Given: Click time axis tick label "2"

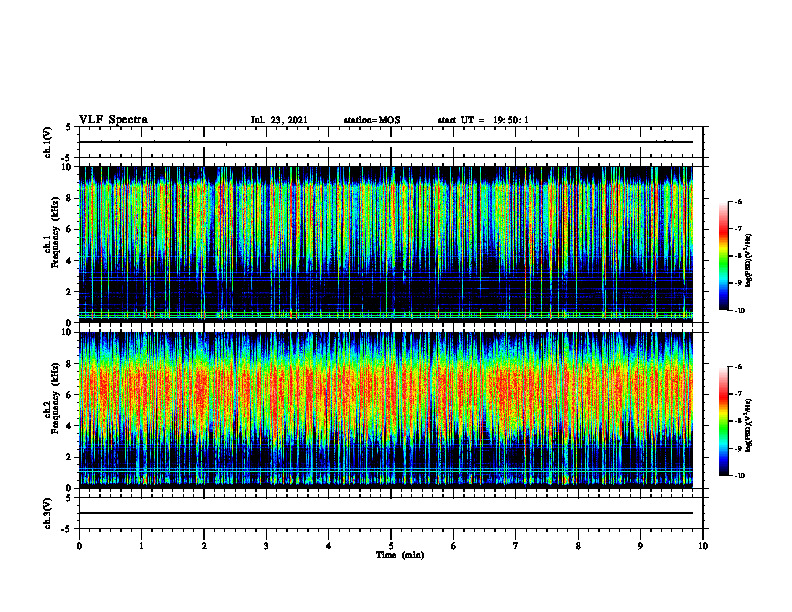Looking at the screenshot, I should pos(204,546).
